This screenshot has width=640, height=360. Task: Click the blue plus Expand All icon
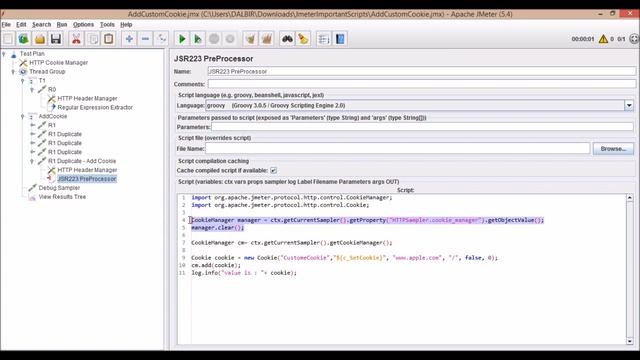coord(129,39)
